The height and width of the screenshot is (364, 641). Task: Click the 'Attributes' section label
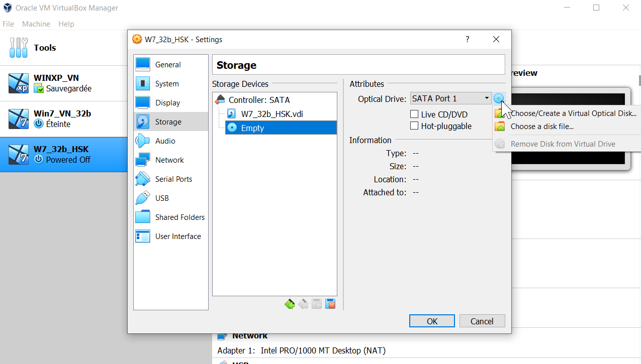click(x=367, y=84)
